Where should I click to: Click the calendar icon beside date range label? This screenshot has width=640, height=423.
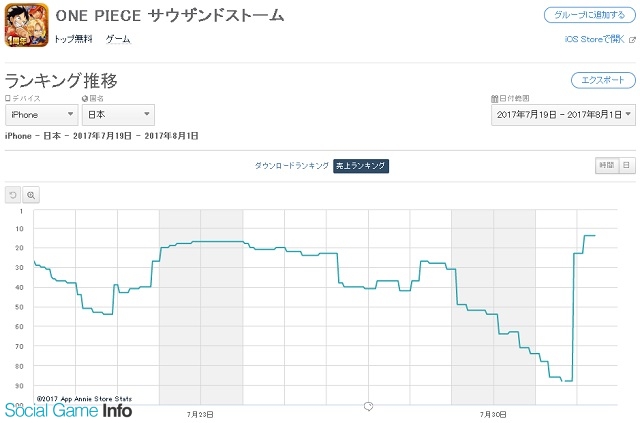coord(494,98)
